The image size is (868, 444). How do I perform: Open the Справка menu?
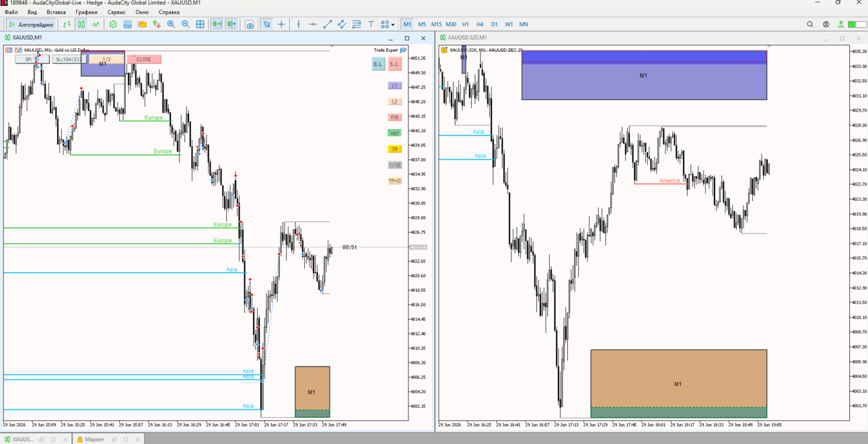[169, 12]
